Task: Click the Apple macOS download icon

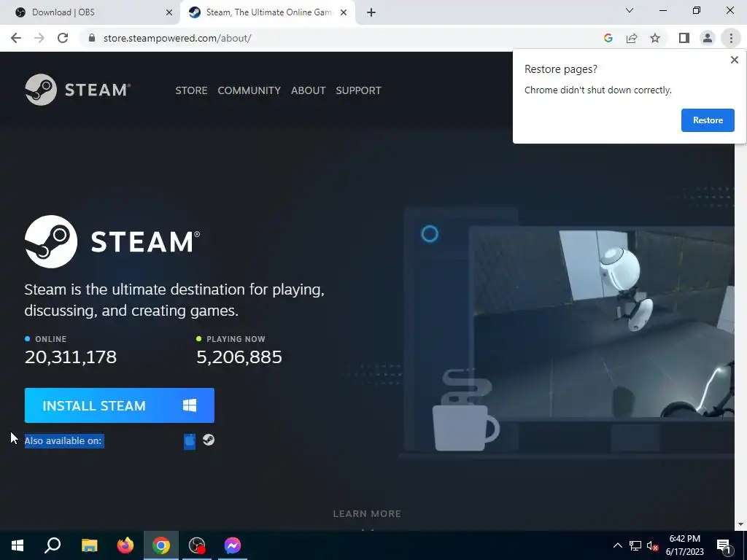Action: click(190, 441)
